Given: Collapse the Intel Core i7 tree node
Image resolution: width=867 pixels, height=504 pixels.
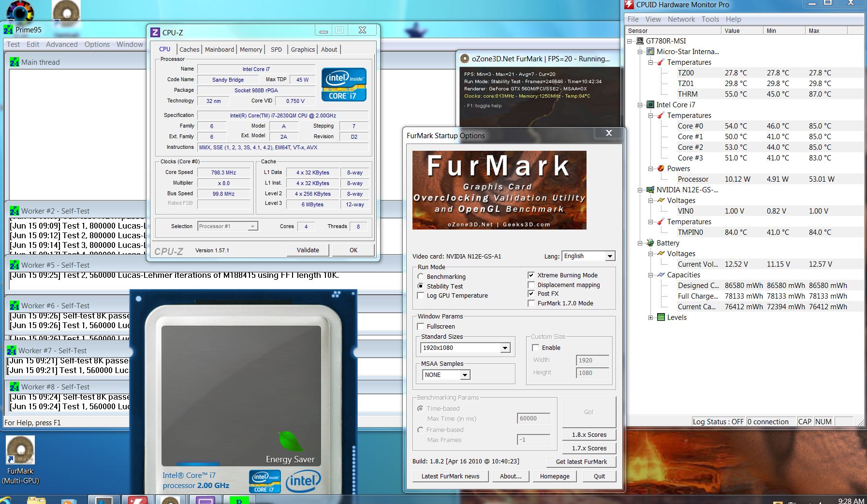Looking at the screenshot, I should click(x=640, y=105).
